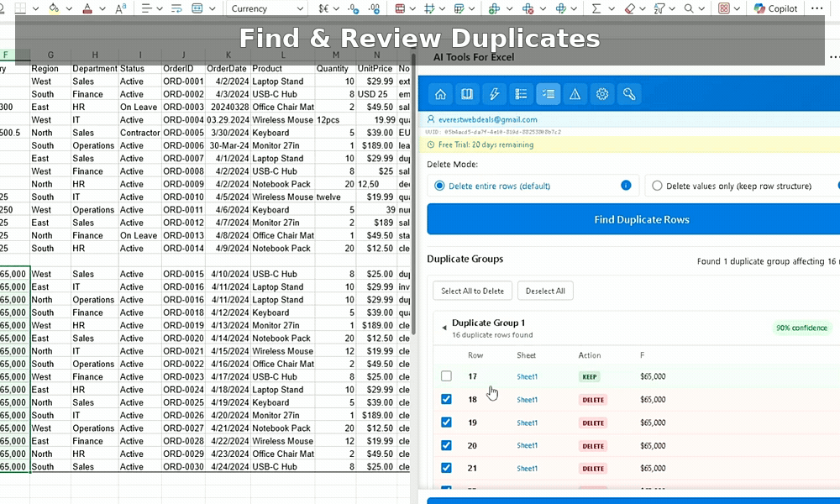Select the lightning bolt quick actions icon
840x504 pixels.
click(x=494, y=94)
